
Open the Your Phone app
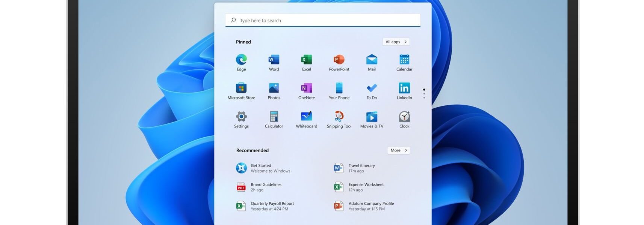click(339, 91)
